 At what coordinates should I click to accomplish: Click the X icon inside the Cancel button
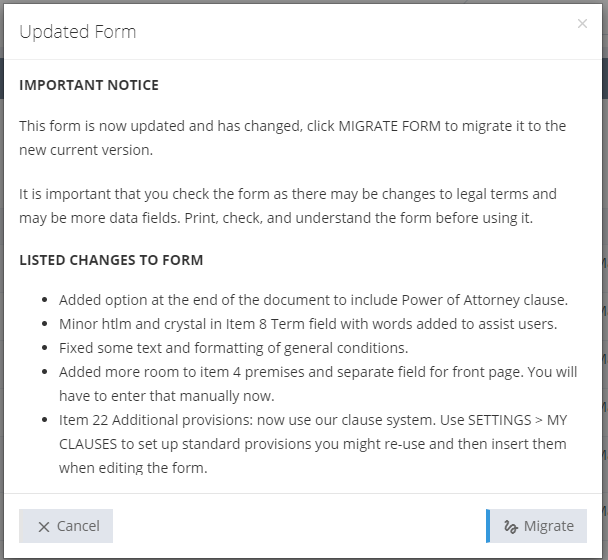43,527
